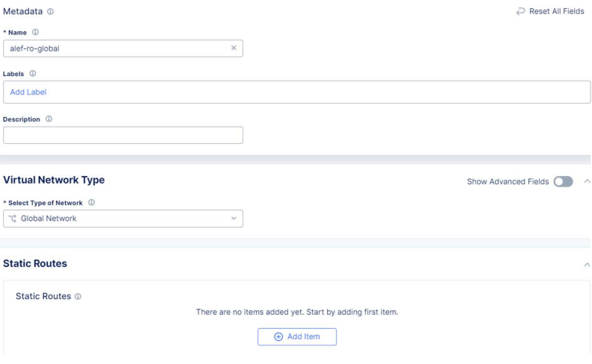The image size is (592, 364).
Task: Clear the Name field with the X icon
Action: [x=234, y=48]
